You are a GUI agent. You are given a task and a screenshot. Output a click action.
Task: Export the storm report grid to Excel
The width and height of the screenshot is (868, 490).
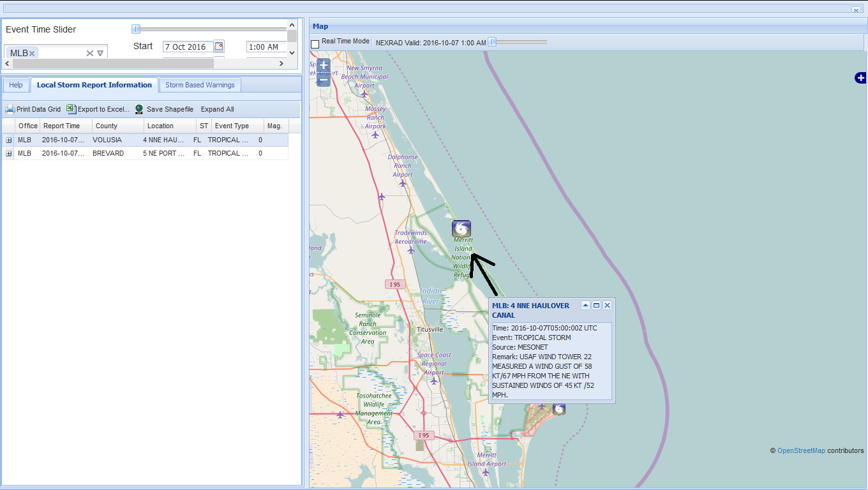(x=71, y=109)
